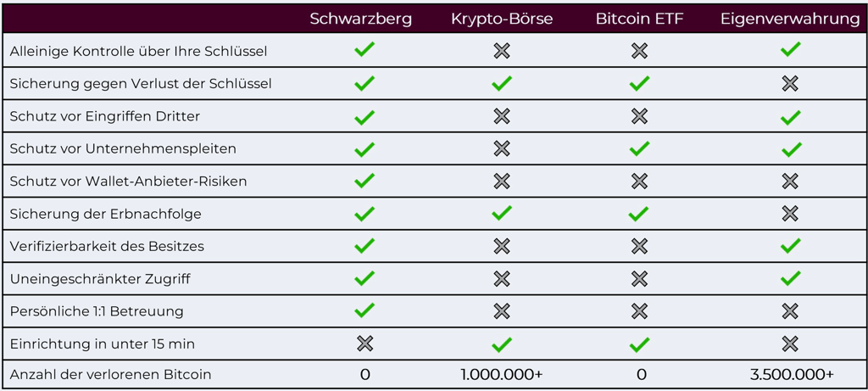Click Bitcoin ETF cross for Persönliche 1:1 Betreuung
868x391 pixels.
639,311
